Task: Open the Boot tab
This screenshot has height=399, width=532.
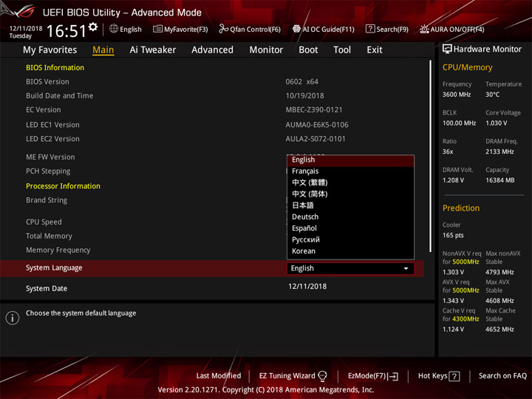Action: pos(308,50)
